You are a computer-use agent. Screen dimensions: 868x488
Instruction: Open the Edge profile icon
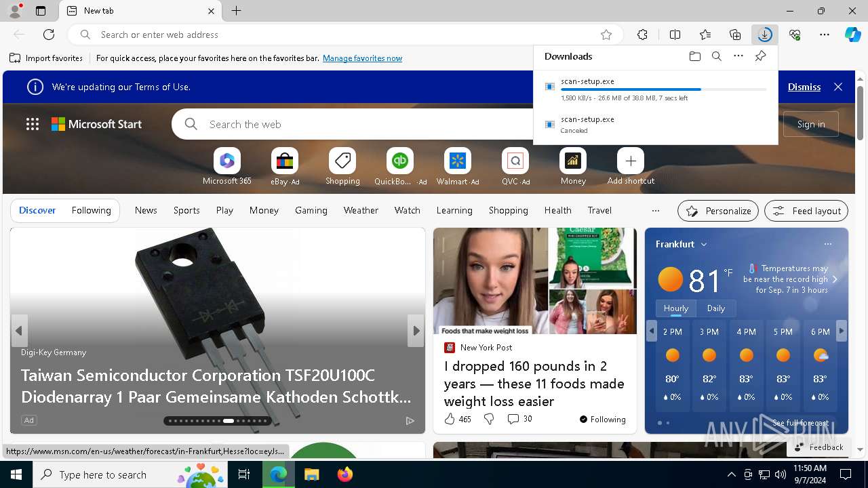click(x=15, y=11)
